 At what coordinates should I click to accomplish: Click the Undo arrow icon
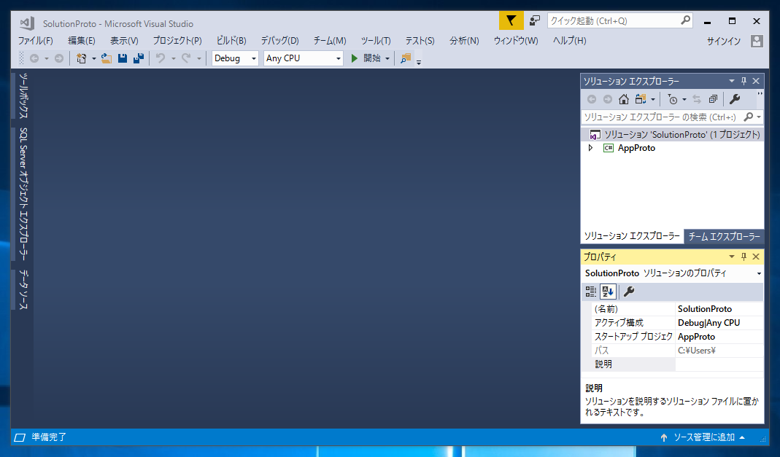160,58
